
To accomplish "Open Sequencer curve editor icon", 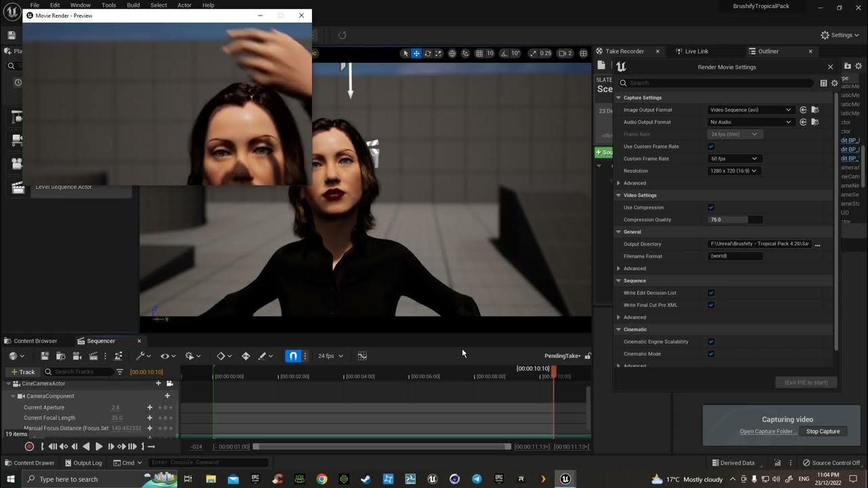I will coord(362,356).
